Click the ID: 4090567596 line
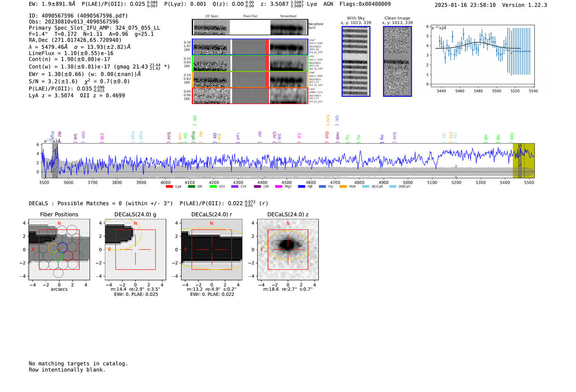Viewport: 576px width, 392px height. point(78,16)
